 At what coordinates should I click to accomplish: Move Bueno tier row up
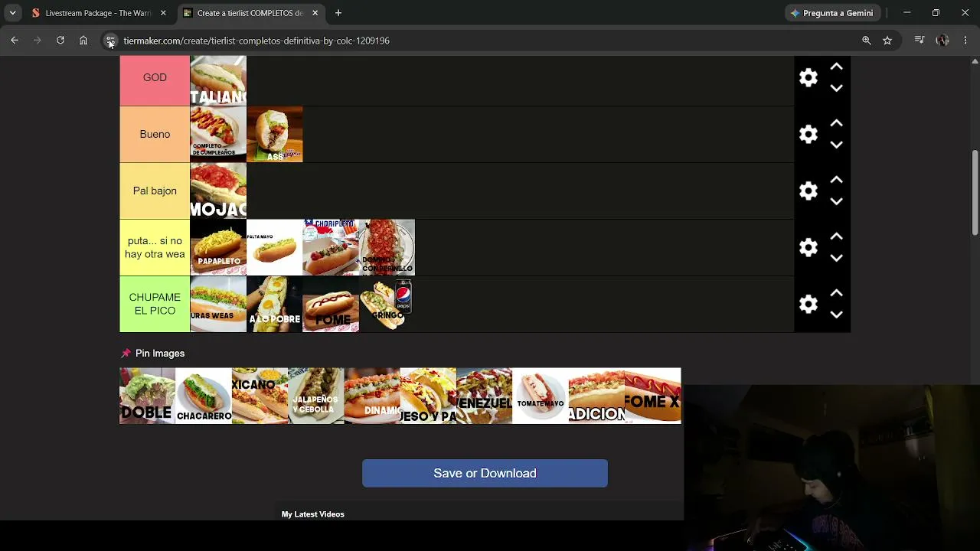(836, 123)
